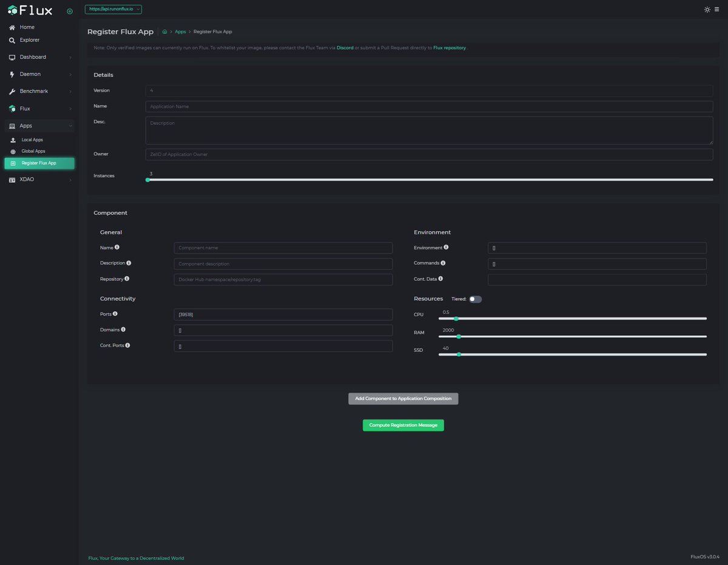Image resolution: width=728 pixels, height=565 pixels.
Task: Click the Component name input
Action: (283, 248)
